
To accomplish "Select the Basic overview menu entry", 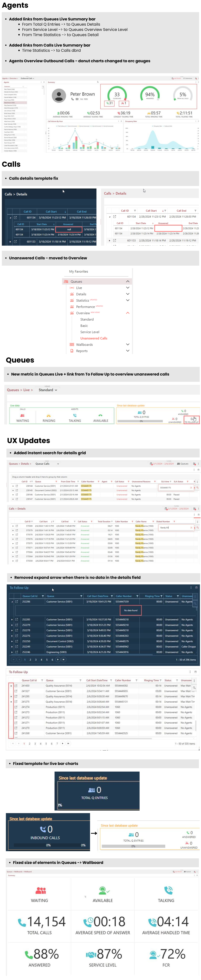I will tap(84, 326).
